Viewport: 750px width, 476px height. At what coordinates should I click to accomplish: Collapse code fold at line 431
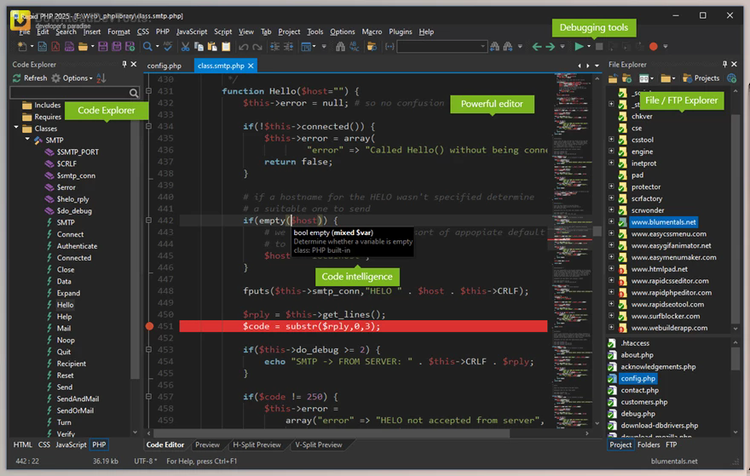(x=149, y=91)
